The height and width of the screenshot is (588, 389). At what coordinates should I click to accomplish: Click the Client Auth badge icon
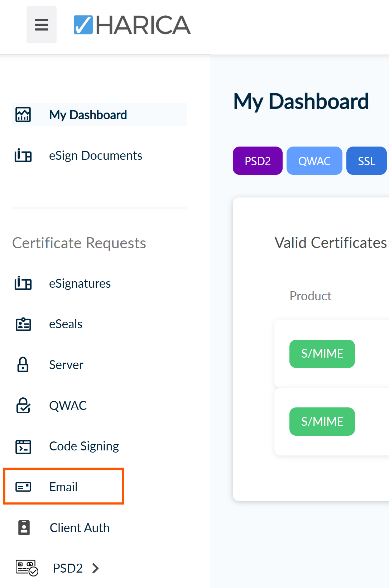pyautogui.click(x=24, y=528)
